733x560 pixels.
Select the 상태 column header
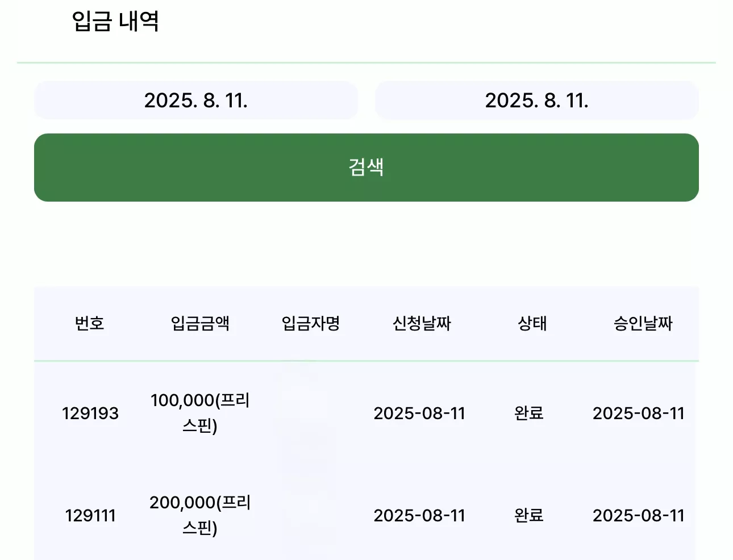point(532,323)
